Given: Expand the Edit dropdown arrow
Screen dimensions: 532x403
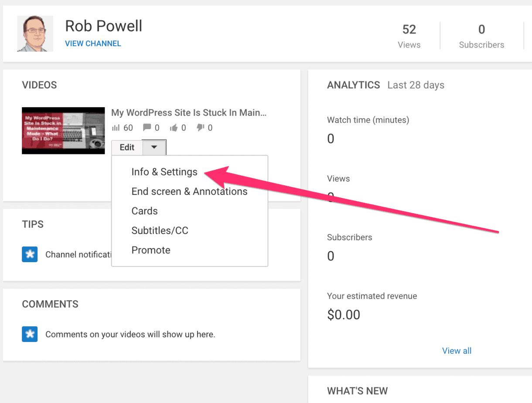Looking at the screenshot, I should (154, 147).
